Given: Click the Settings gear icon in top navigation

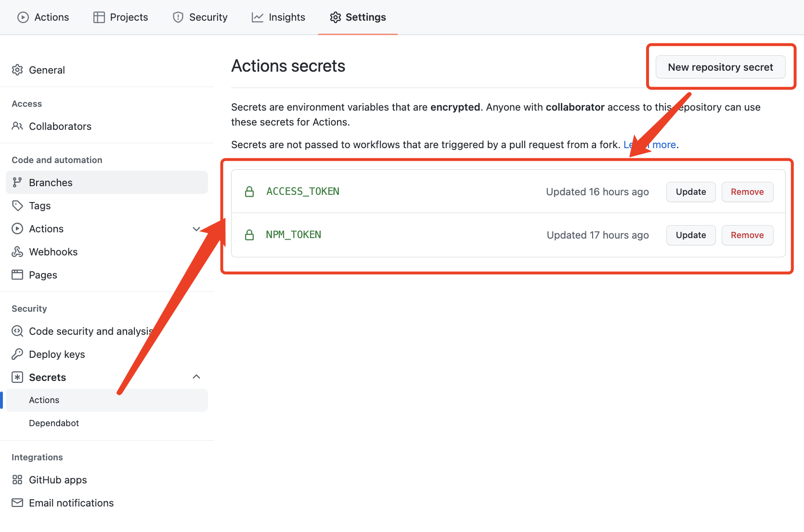Looking at the screenshot, I should click(x=336, y=17).
